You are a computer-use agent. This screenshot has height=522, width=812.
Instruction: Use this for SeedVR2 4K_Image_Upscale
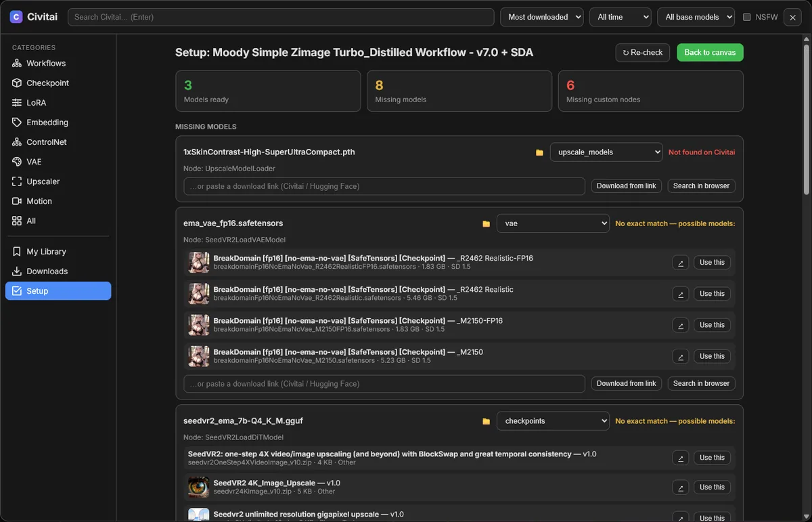[712, 487]
